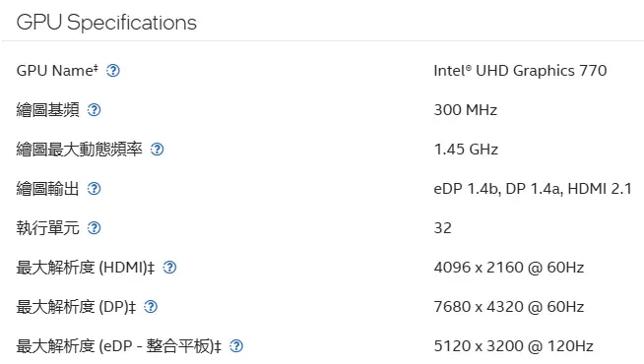Open help tooltip for 繪圖基頻
This screenshot has height=364, width=644.
(95, 110)
